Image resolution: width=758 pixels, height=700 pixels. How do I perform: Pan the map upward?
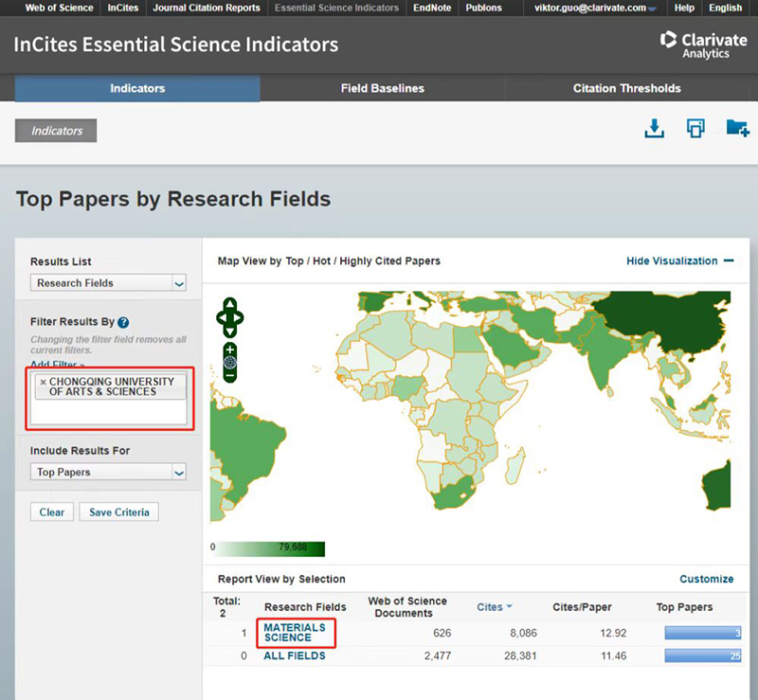230,305
